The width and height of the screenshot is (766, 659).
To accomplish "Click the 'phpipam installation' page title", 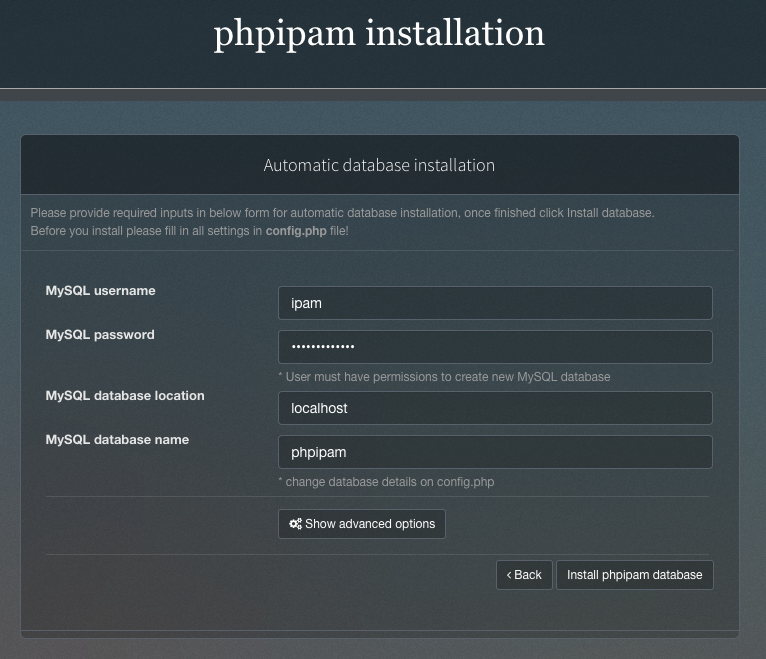I will point(379,34).
